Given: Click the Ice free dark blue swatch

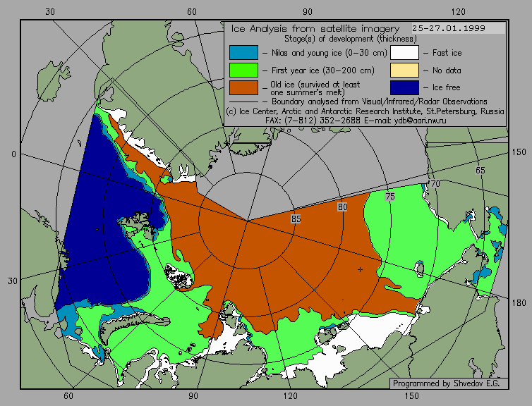Looking at the screenshot, I should [404, 87].
